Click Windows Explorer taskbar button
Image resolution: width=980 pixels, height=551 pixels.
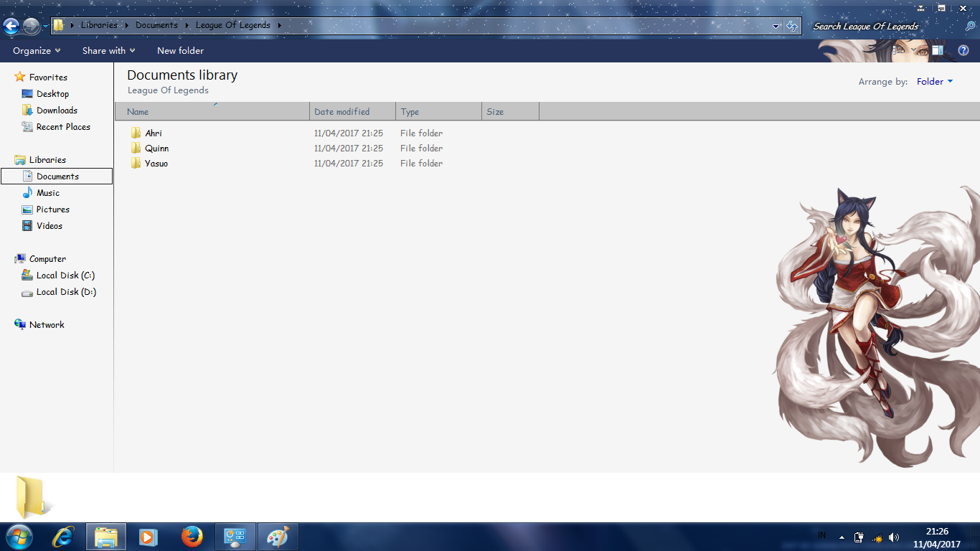(106, 537)
